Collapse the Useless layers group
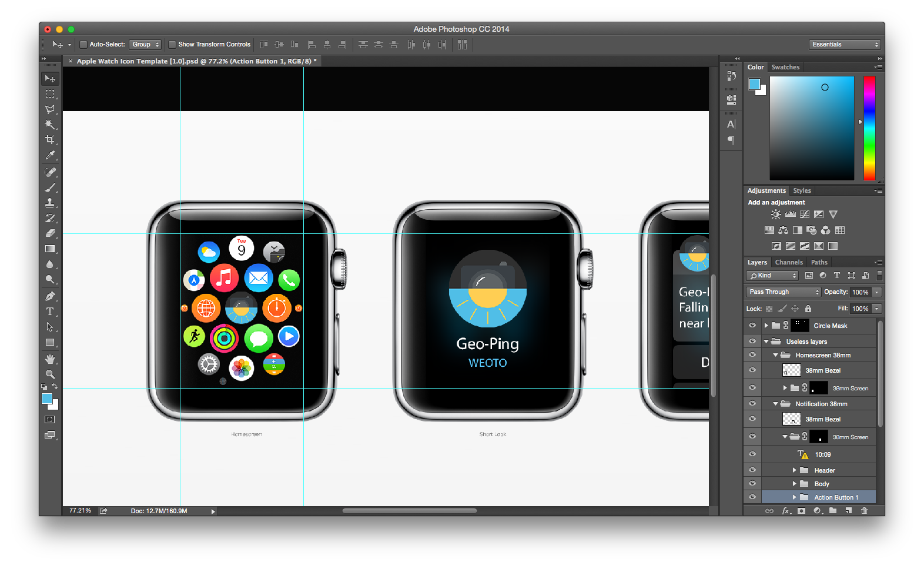 766,342
